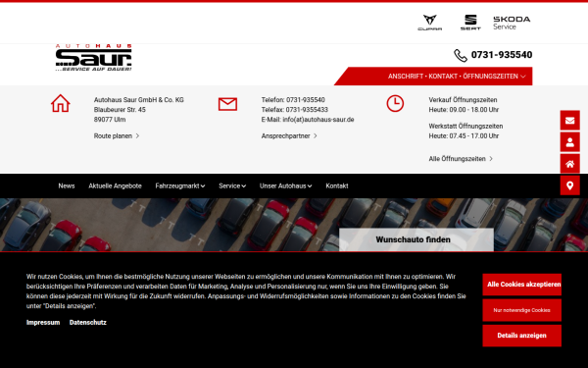This screenshot has width=588, height=368.
Task: Click the red clock opening hours icon
Action: pos(395,103)
